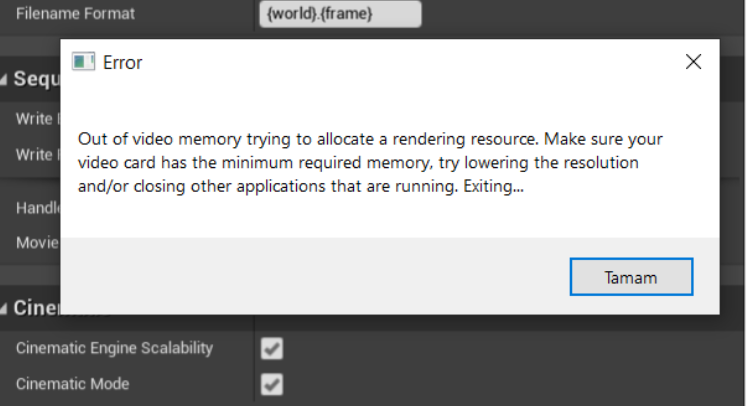The height and width of the screenshot is (406, 752).
Task: Collapse the Cine section triangle
Action: point(3,309)
